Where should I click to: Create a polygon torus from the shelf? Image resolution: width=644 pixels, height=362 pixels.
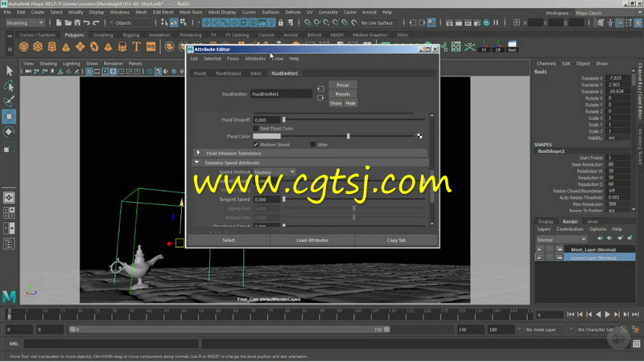pyautogui.click(x=94, y=47)
